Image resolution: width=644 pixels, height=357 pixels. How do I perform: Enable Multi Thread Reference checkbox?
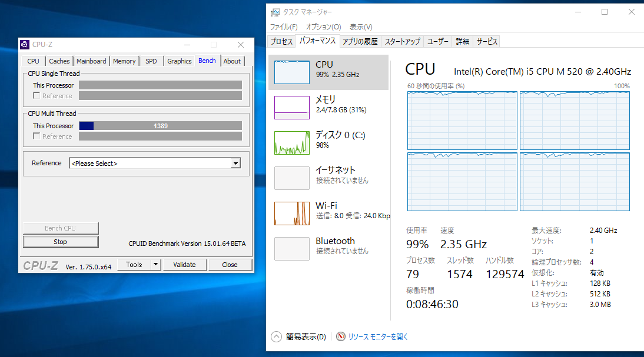[x=36, y=136]
